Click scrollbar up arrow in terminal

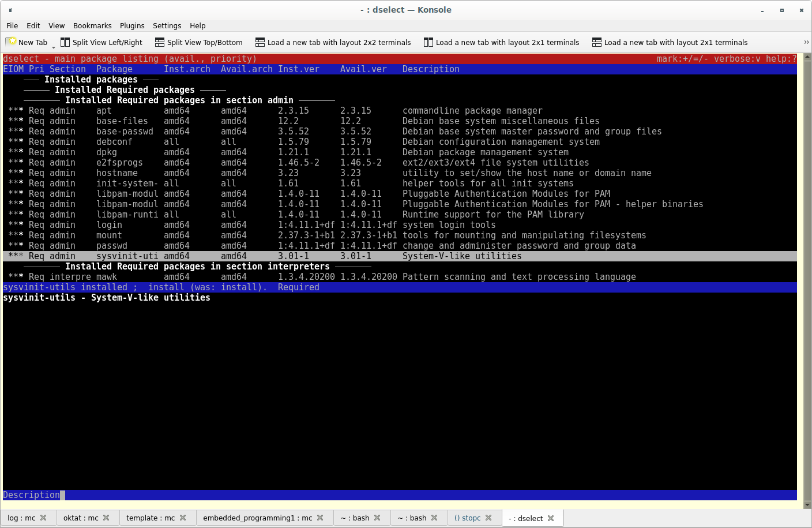(807, 57)
